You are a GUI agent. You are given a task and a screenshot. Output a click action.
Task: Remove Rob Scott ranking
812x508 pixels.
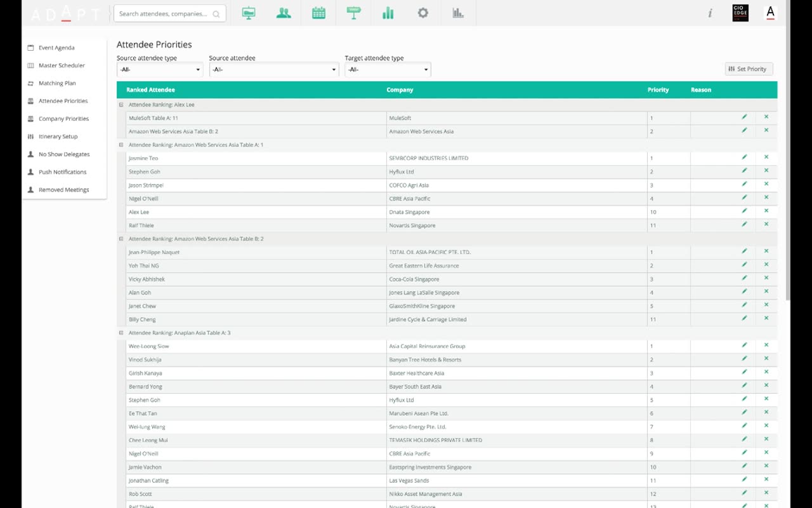766,493
